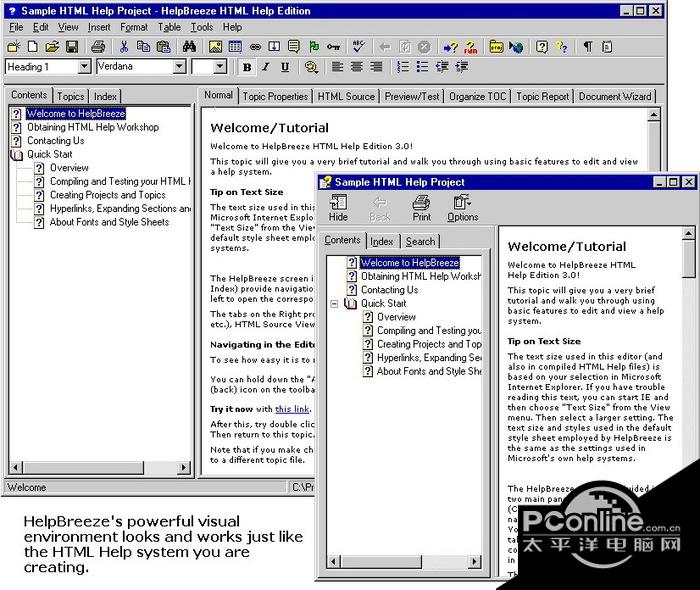Switch to Search tab in help viewer

click(420, 241)
